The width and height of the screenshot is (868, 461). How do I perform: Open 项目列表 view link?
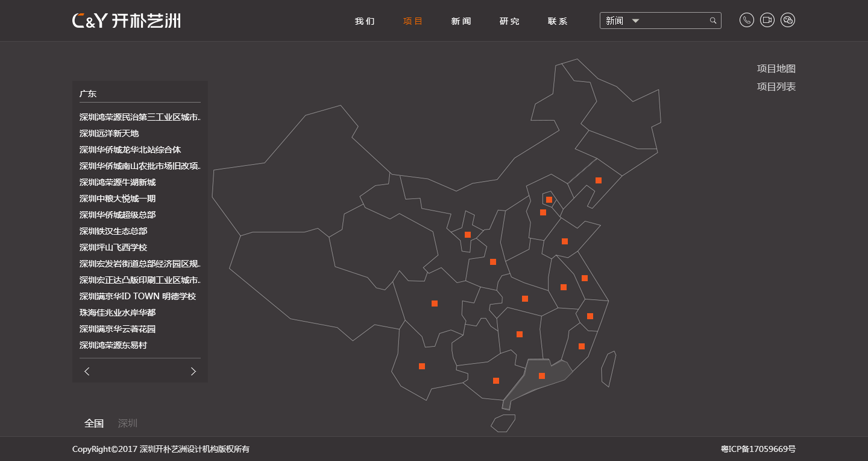point(776,86)
